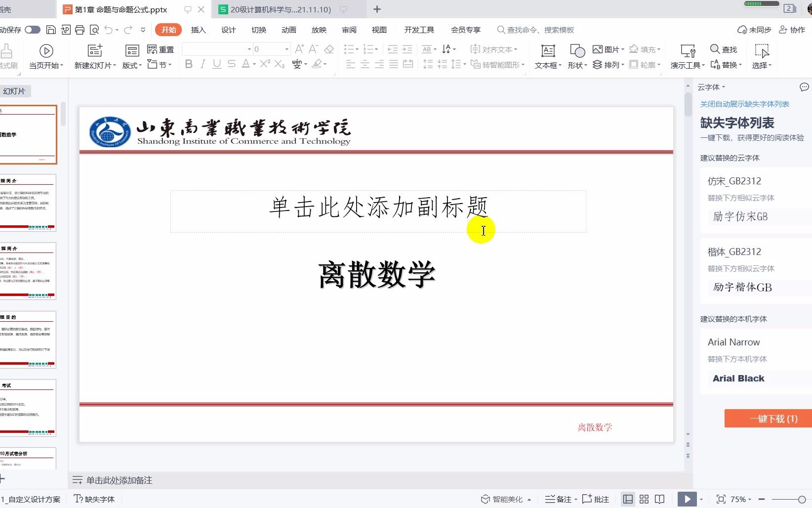Insert a text box

(x=547, y=55)
